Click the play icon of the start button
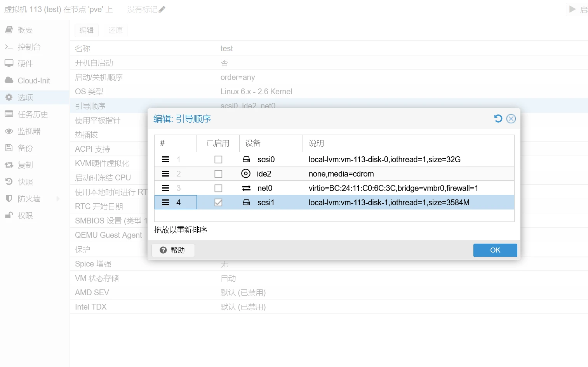The image size is (588, 367). (x=572, y=9)
